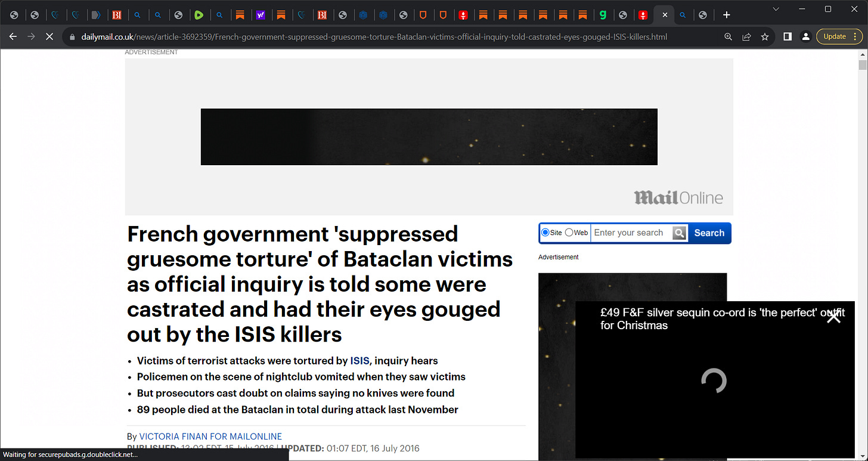The width and height of the screenshot is (868, 461).
Task: Click the article headline about Bataclan victims
Action: (x=320, y=284)
